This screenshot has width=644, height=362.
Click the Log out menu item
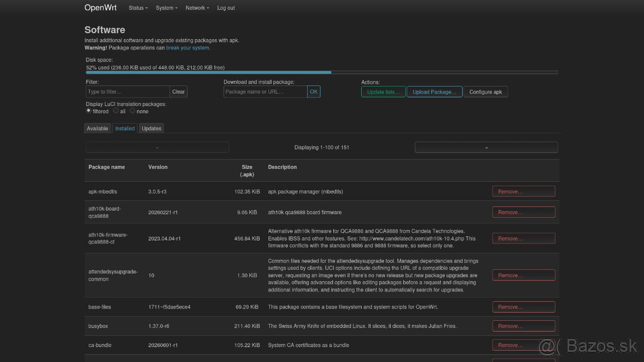tap(226, 8)
